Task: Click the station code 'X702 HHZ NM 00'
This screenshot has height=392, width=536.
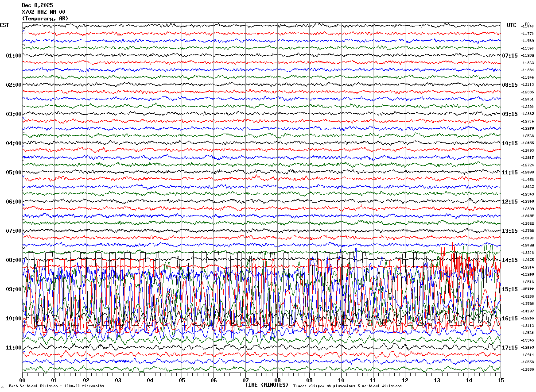Action: point(43,12)
